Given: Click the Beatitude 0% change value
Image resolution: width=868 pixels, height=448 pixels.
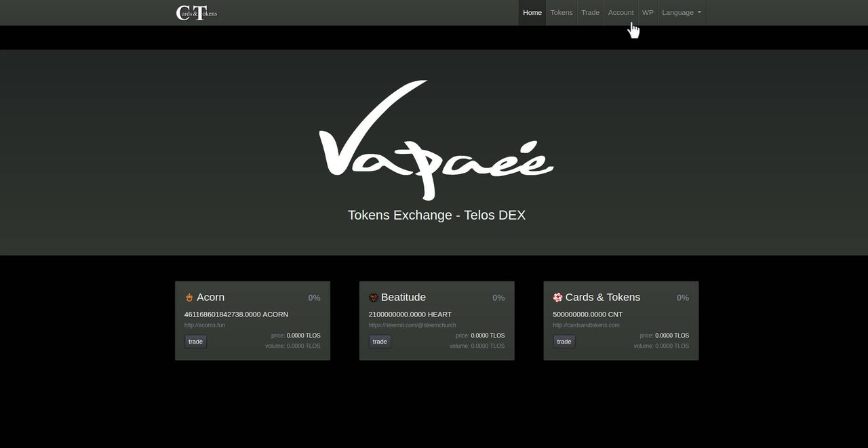Looking at the screenshot, I should pos(498,298).
